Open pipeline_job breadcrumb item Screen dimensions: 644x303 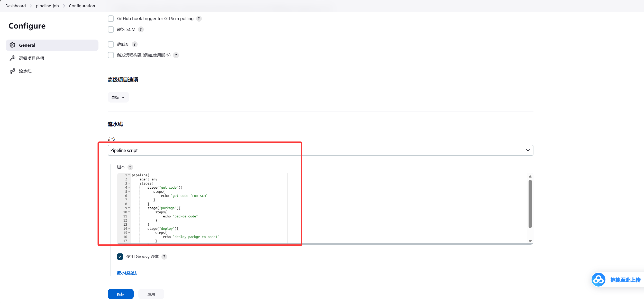[47, 6]
